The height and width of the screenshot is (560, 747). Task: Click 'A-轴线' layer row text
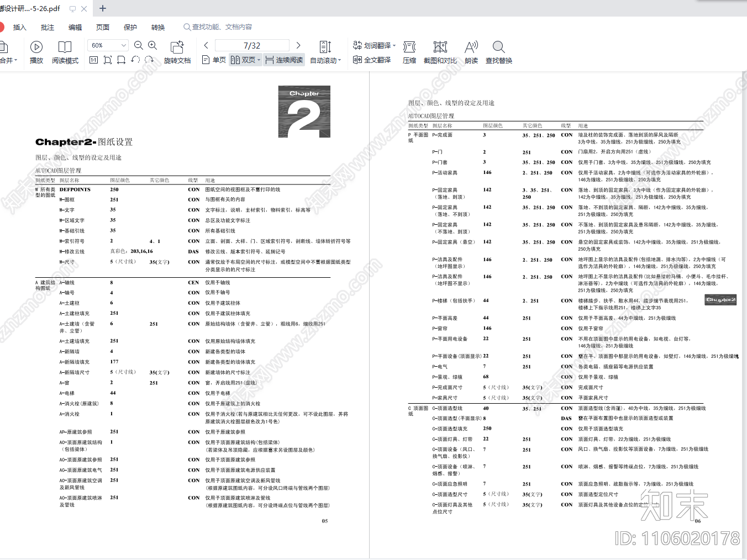pyautogui.click(x=67, y=282)
